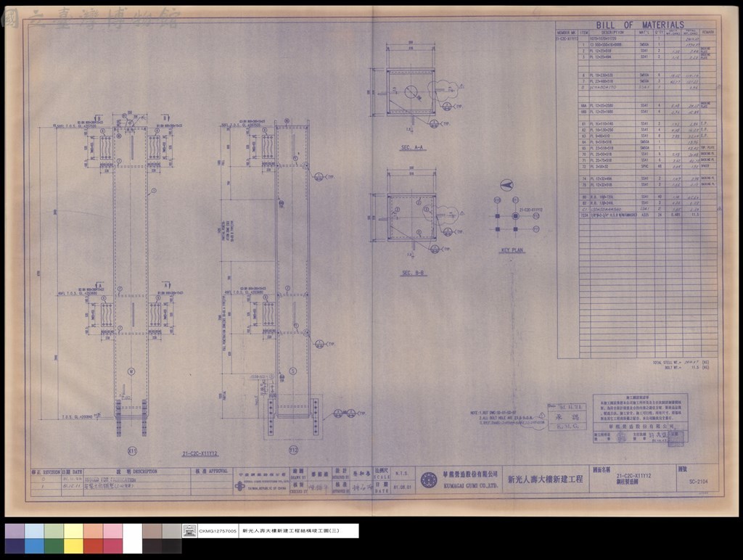Click the red color swatch in bottom row
743x560 pixels.
pyautogui.click(x=94, y=545)
